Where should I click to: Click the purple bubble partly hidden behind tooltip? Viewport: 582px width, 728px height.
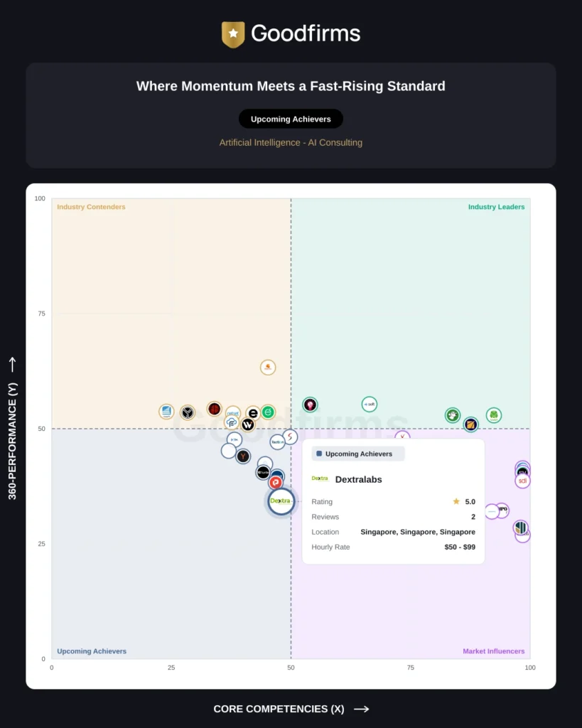point(402,435)
